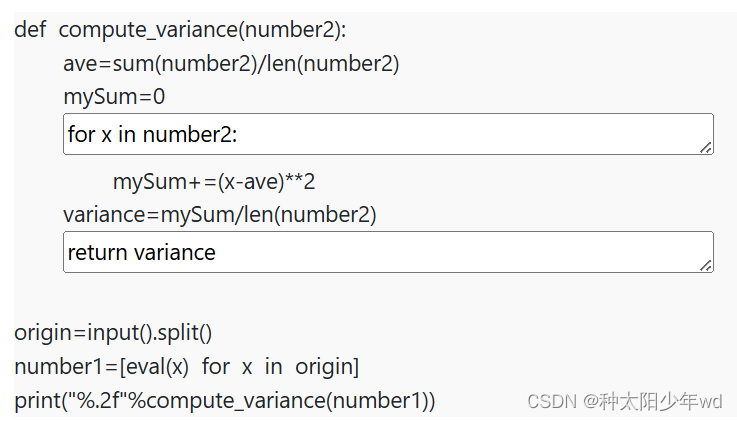Click the resize grip of the 'return variance' box
This screenshot has height=421, width=737.
click(706, 265)
